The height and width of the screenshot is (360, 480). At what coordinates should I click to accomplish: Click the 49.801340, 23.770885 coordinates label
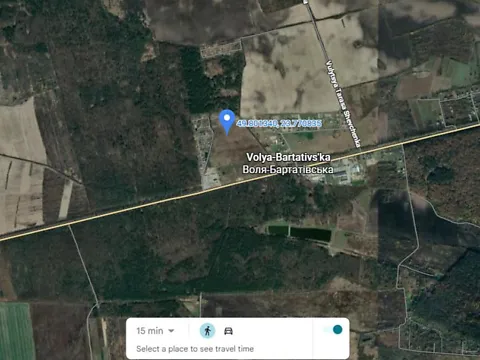(x=279, y=124)
